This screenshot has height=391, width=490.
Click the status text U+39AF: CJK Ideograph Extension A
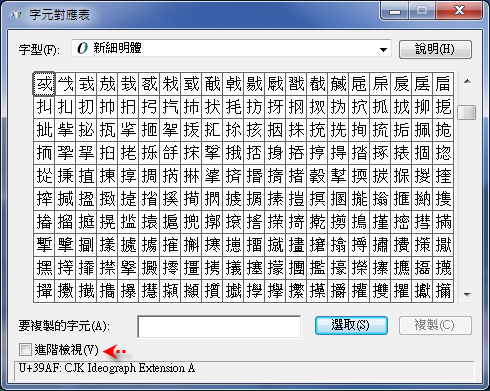point(107,368)
